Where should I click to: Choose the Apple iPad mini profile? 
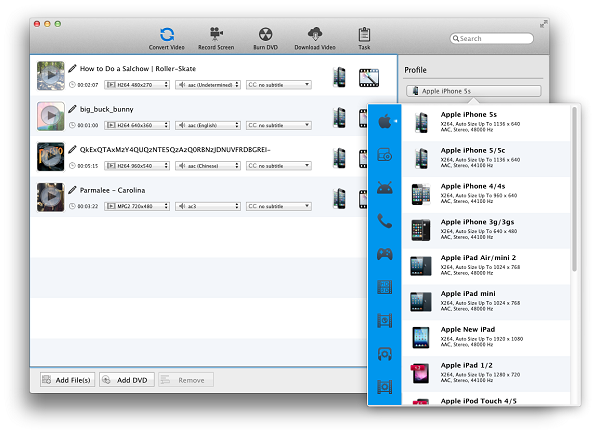(486, 302)
